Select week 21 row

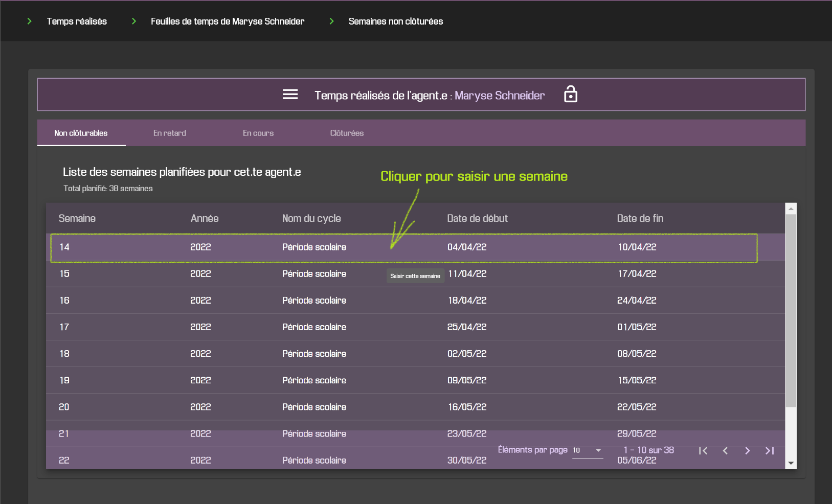pos(415,433)
